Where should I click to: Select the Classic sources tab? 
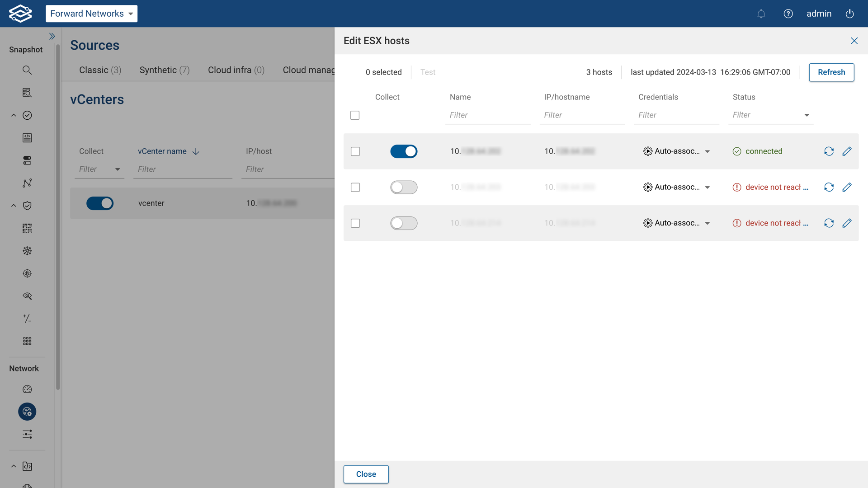[x=100, y=70]
